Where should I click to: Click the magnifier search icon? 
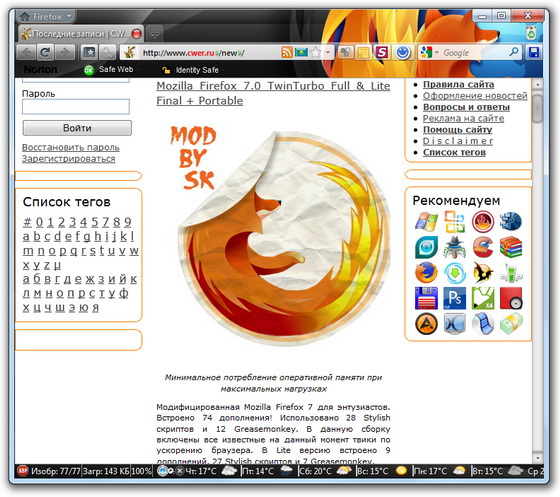coord(514,52)
